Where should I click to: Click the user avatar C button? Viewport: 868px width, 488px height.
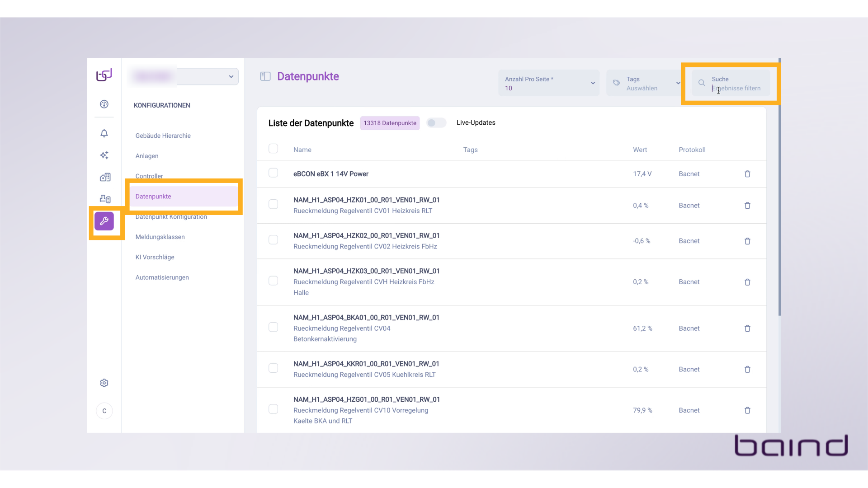click(x=104, y=411)
